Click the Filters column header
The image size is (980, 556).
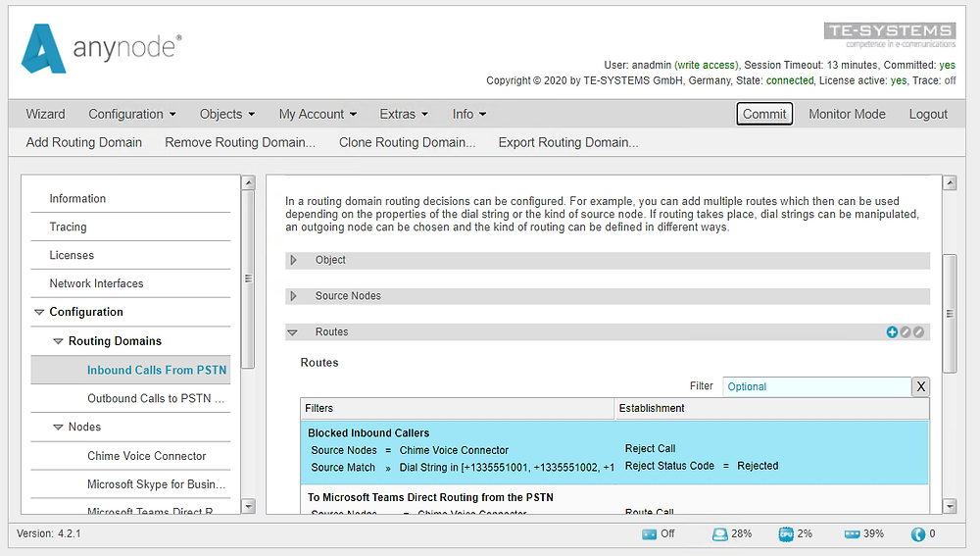click(x=457, y=408)
